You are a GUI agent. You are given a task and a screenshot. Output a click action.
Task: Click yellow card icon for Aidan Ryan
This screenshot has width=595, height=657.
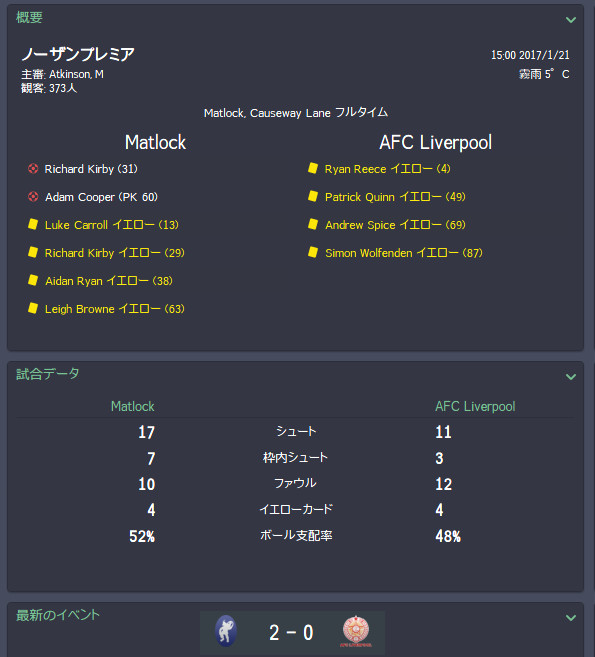pyautogui.click(x=33, y=280)
